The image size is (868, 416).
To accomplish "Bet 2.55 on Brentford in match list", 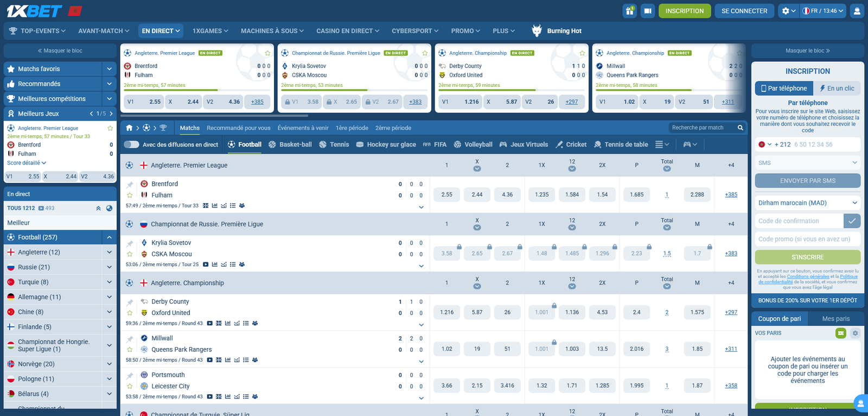I will tap(447, 194).
